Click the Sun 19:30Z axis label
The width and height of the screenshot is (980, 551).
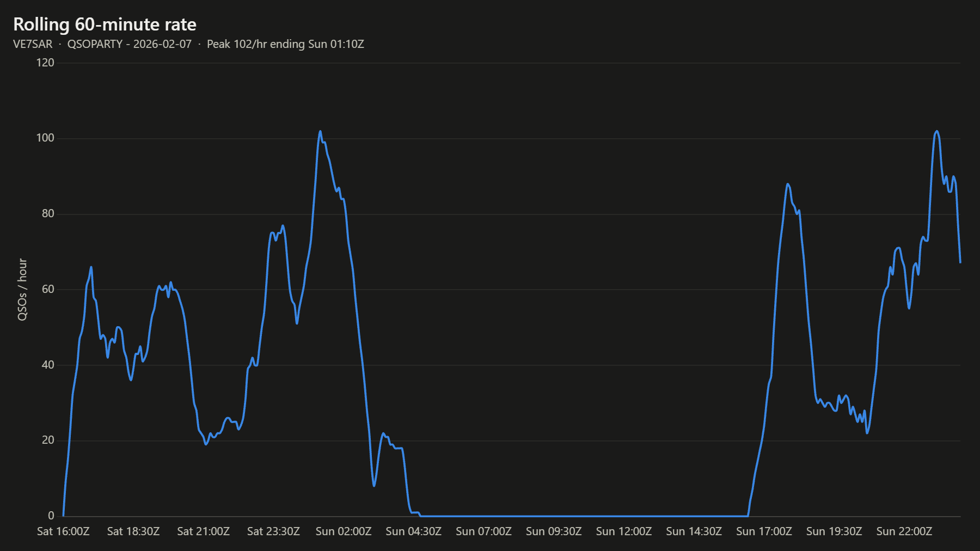pos(834,531)
